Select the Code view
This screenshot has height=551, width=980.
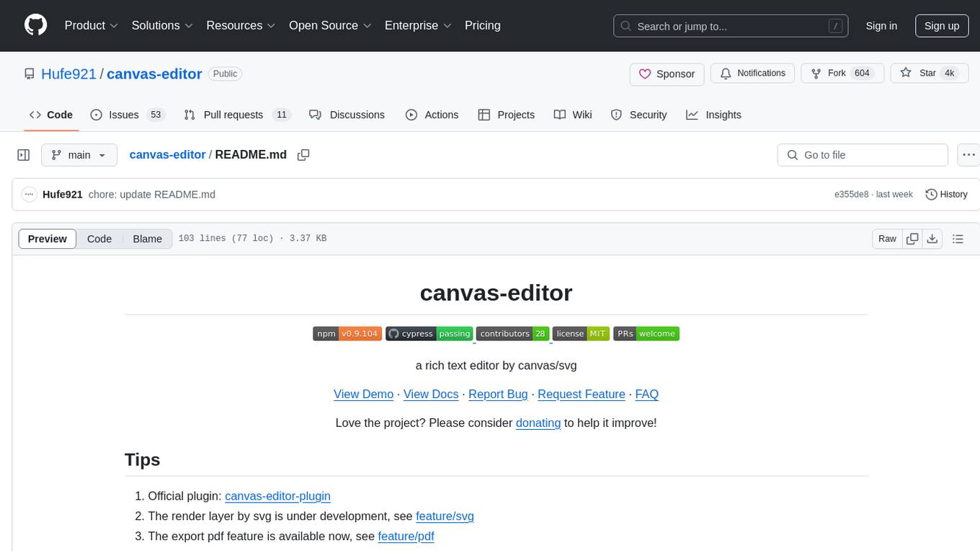click(99, 239)
